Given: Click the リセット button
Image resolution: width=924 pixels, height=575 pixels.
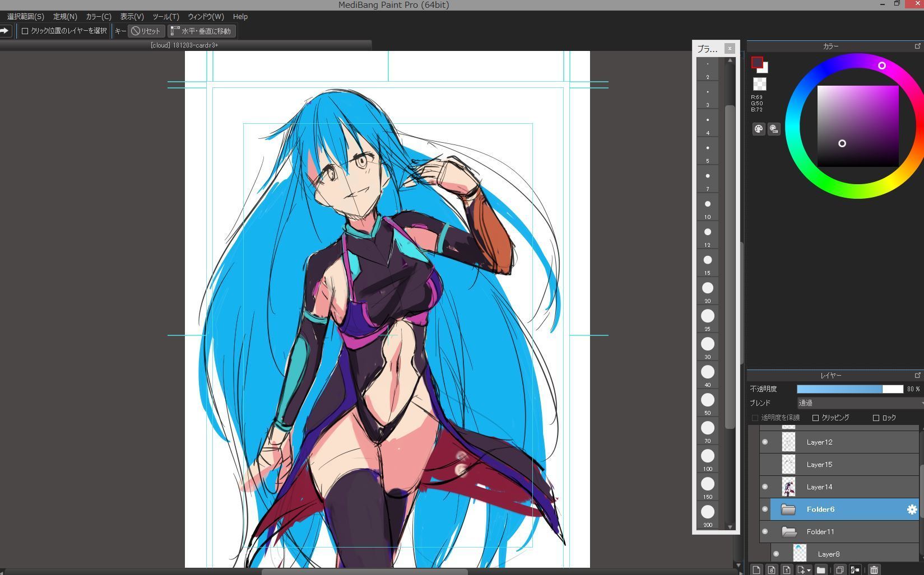Looking at the screenshot, I should pyautogui.click(x=146, y=31).
